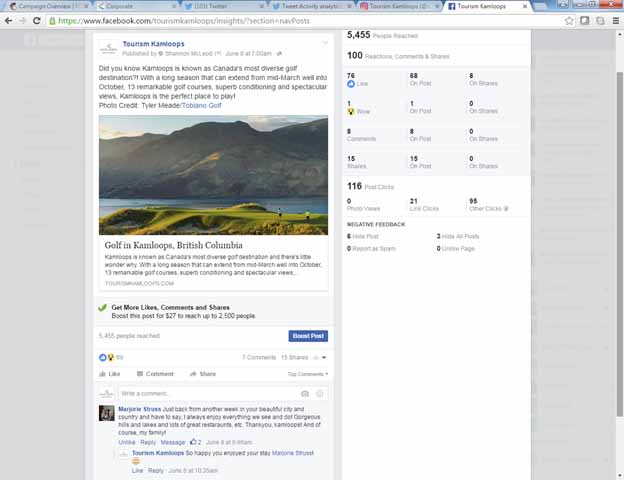Click the blue Like reaction icon under post
Viewport: 624px width, 480px height.
point(103,357)
